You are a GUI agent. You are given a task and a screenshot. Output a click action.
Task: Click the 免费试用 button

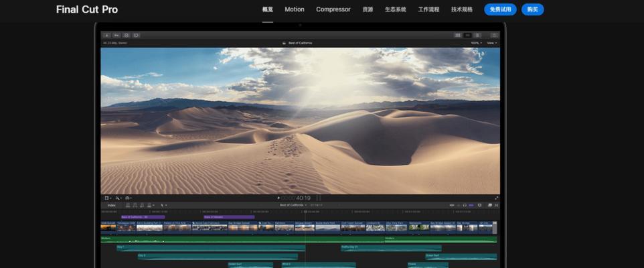(x=500, y=9)
